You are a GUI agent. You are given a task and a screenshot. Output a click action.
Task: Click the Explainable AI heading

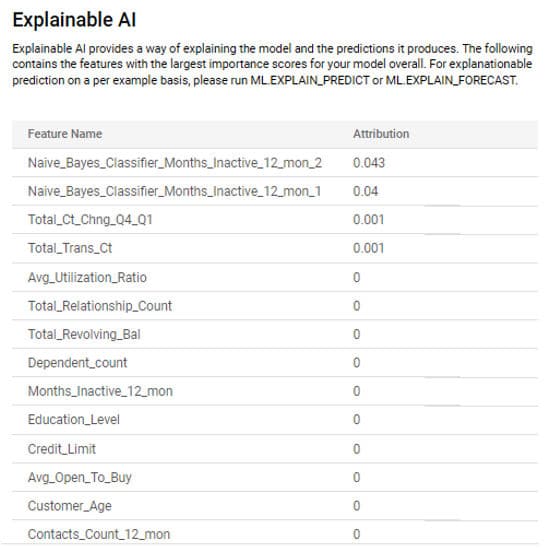(74, 20)
